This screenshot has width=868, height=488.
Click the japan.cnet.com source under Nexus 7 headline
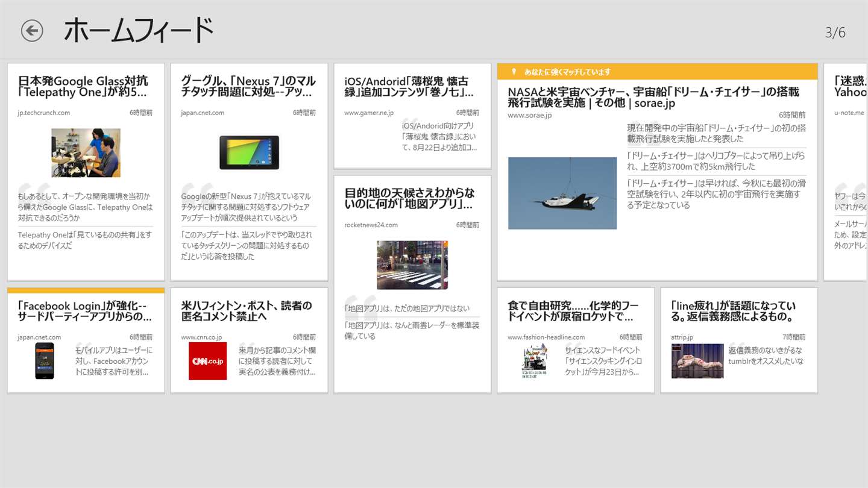point(203,113)
